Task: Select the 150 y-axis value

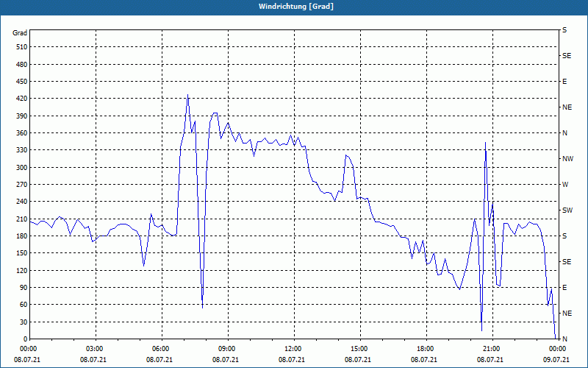Action: coord(22,253)
